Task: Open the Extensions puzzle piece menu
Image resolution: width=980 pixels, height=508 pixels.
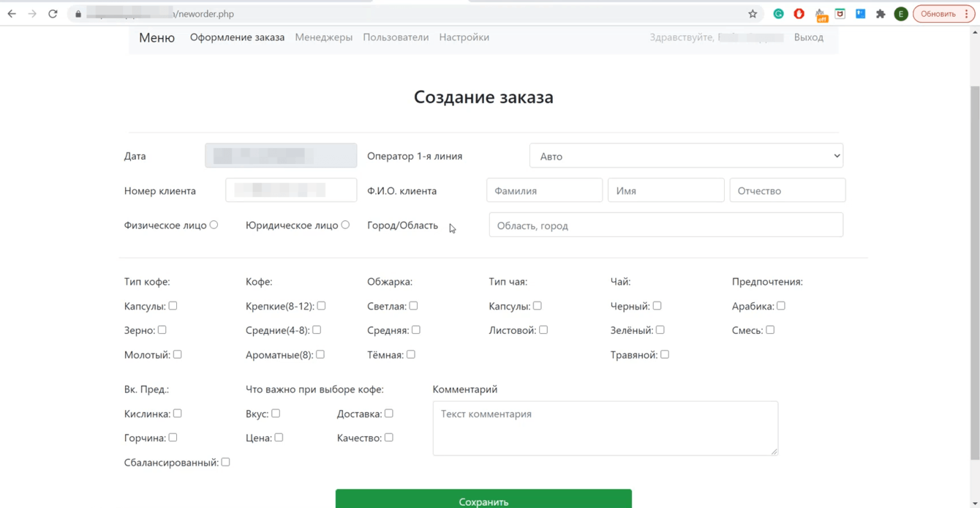Action: tap(881, 14)
